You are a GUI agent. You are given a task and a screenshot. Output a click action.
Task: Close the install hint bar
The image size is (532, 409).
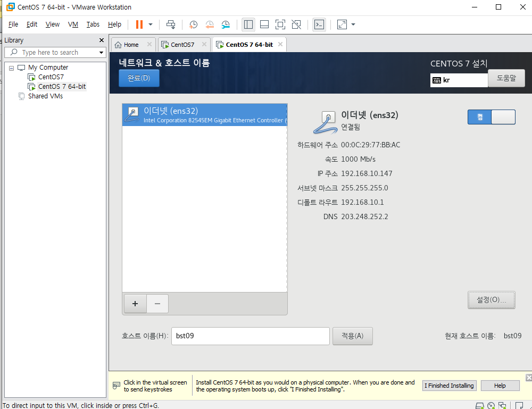(529, 378)
